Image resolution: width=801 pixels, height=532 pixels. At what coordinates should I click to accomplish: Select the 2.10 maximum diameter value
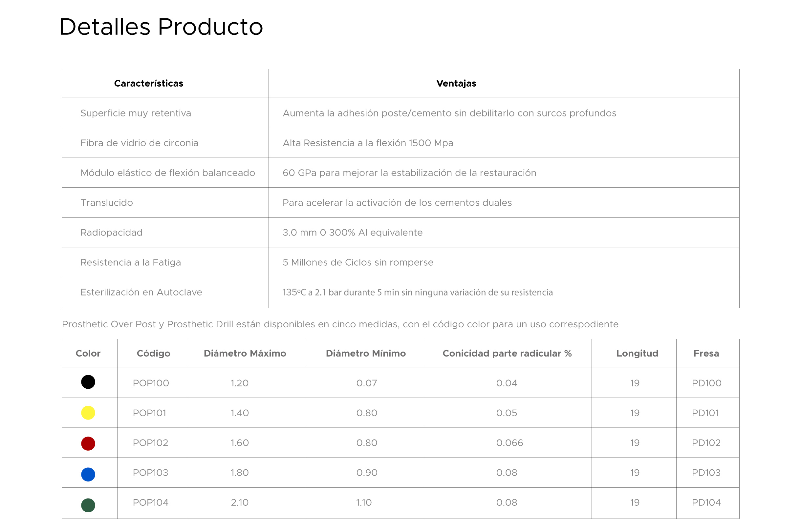tap(240, 502)
